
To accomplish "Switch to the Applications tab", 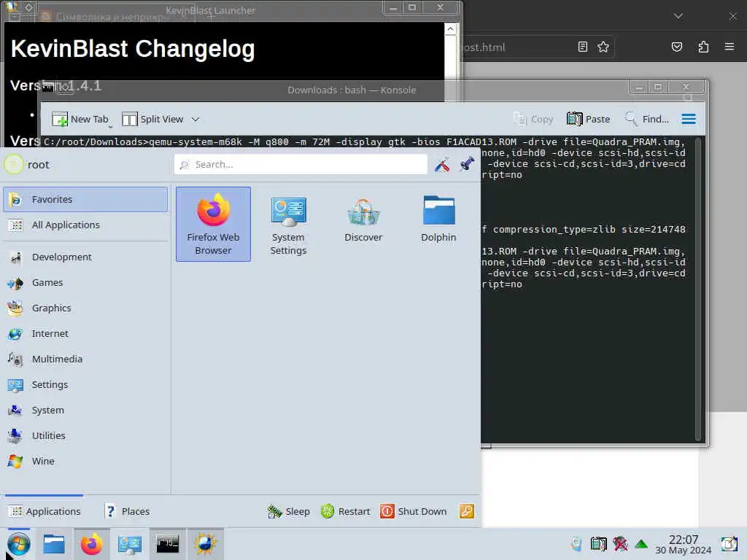I will [x=44, y=511].
